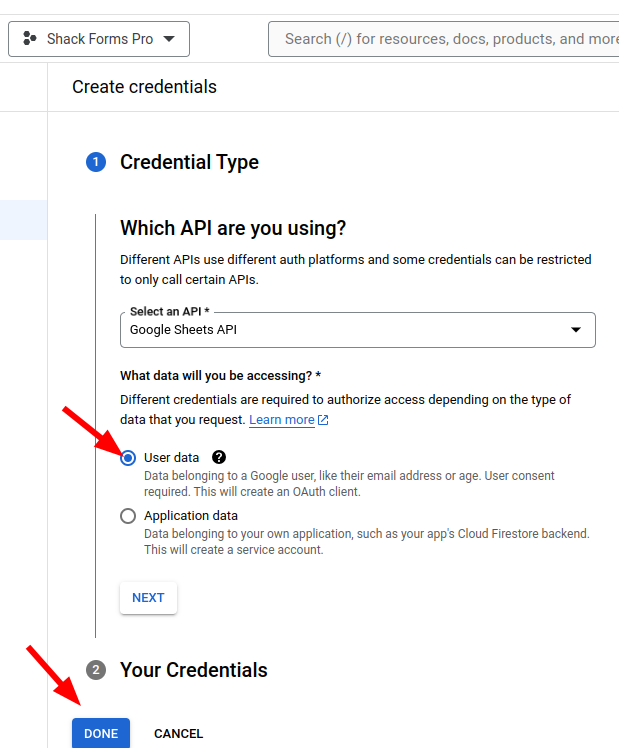
Task: Select the User data radio button
Action: click(x=128, y=458)
